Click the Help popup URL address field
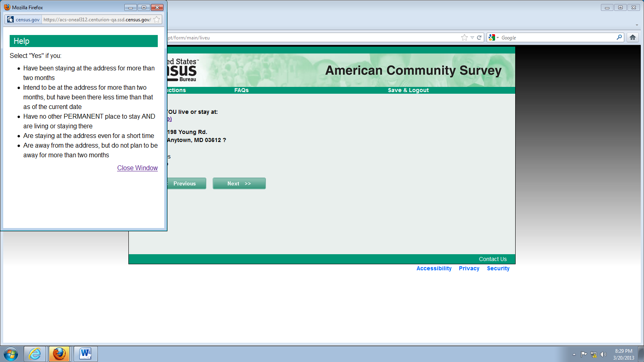644x362 pixels. (x=97, y=19)
